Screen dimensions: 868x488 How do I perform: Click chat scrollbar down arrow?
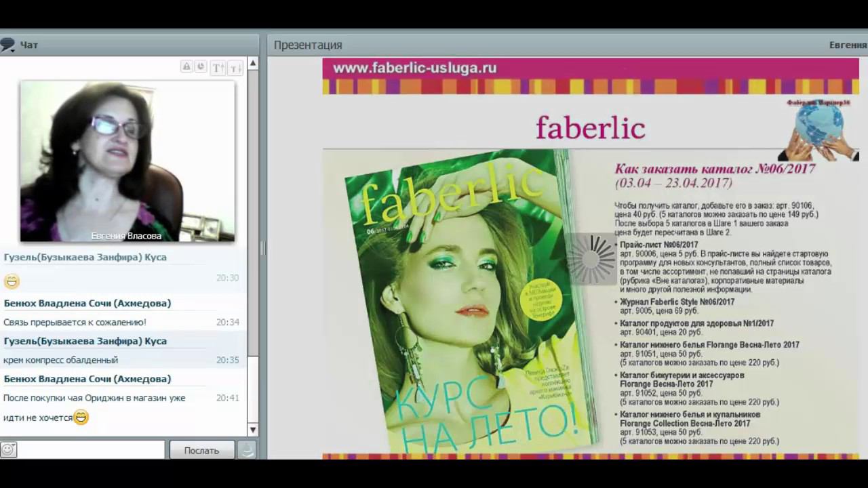click(253, 430)
